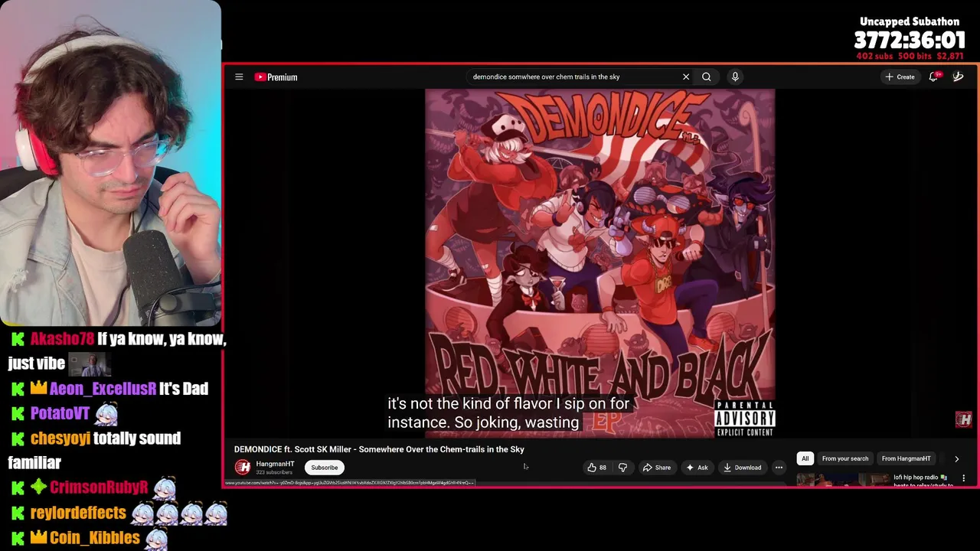Screen dimensions: 980x551
Task: Click the emote in PotatoVT's message
Action: pos(106,414)
